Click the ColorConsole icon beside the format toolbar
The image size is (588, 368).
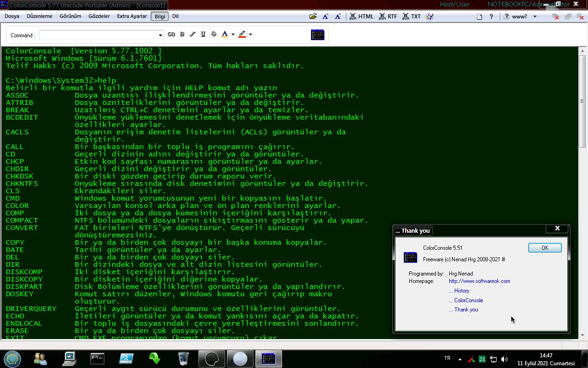(317, 34)
